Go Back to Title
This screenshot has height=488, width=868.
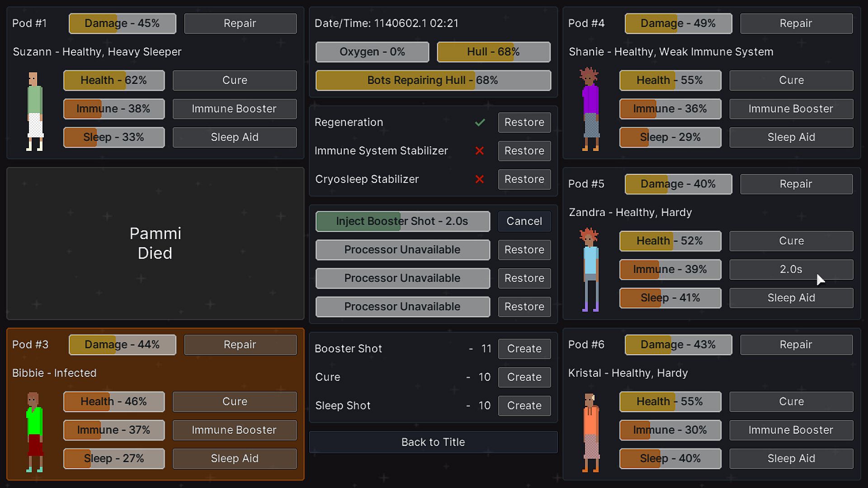pos(433,442)
